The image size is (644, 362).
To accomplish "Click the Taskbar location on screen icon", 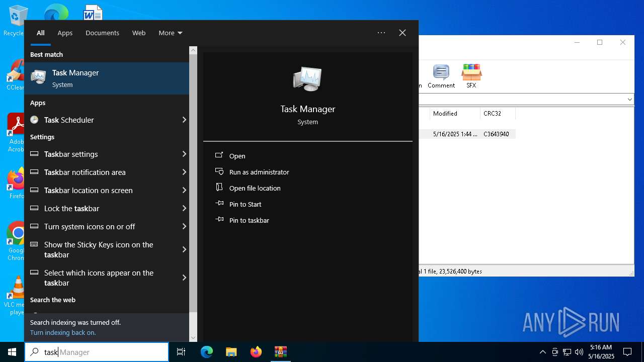I will point(34,190).
